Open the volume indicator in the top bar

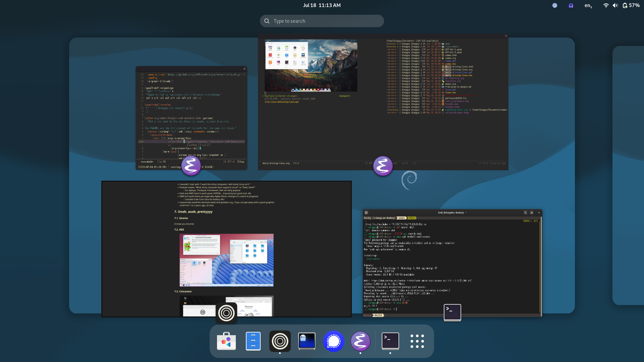coord(615,5)
